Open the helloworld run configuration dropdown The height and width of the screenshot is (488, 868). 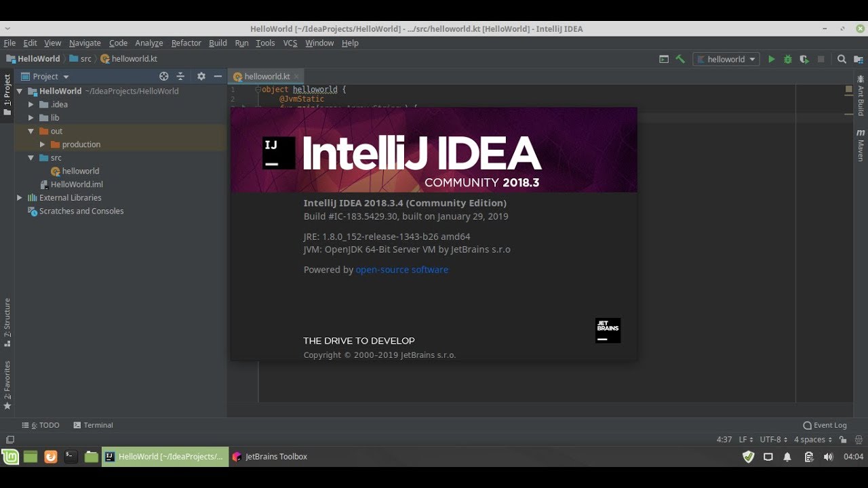[x=726, y=60]
